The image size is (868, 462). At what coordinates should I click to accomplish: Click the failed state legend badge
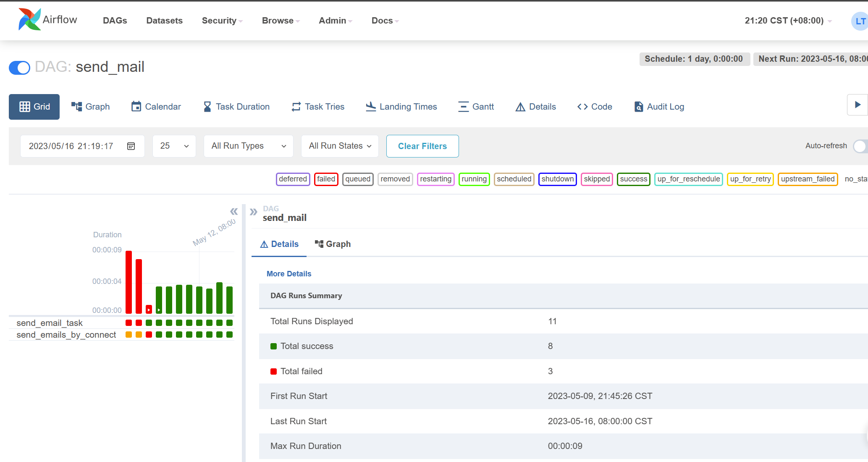tap(326, 179)
